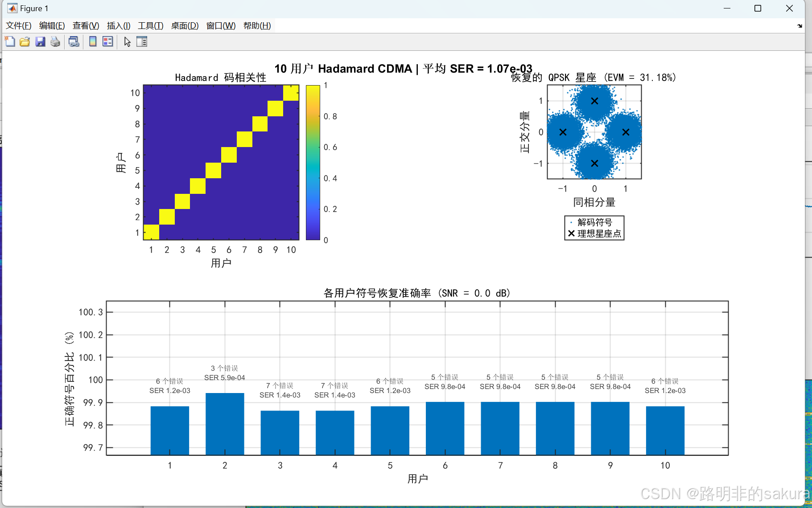This screenshot has width=812, height=508.
Task: Click the Insert Legend toolbar icon
Action: [108, 42]
